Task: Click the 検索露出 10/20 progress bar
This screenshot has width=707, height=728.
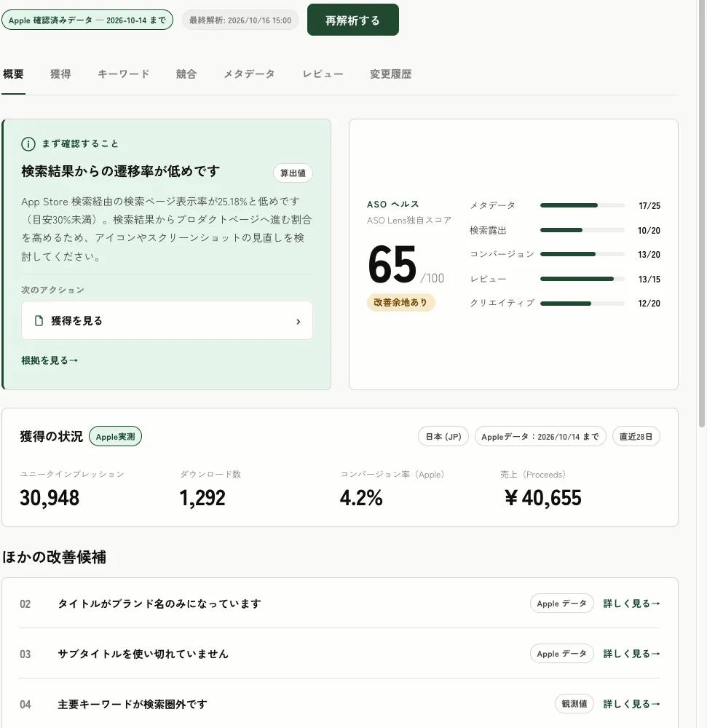Action: pyautogui.click(x=582, y=230)
